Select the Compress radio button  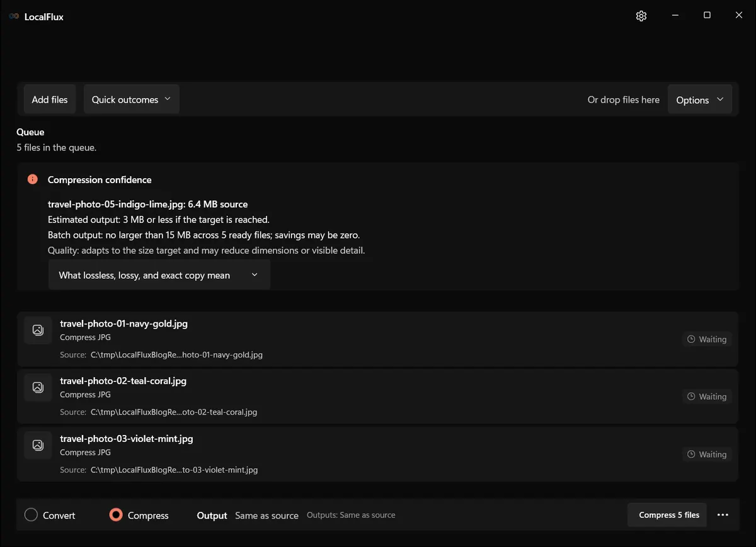(x=116, y=515)
